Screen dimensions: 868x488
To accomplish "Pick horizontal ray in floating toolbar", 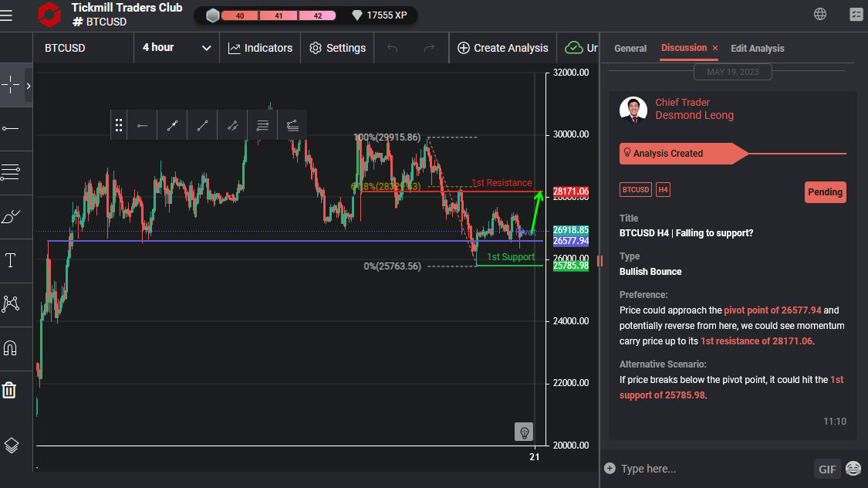I will point(142,126).
